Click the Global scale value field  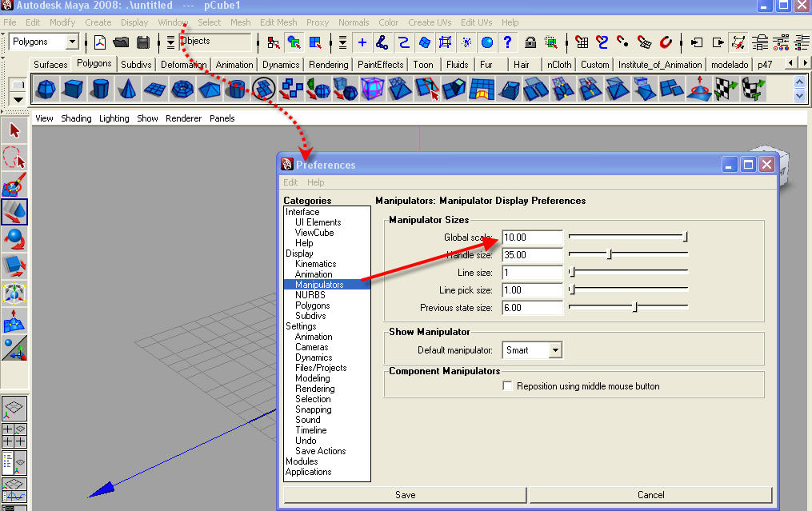coord(532,238)
